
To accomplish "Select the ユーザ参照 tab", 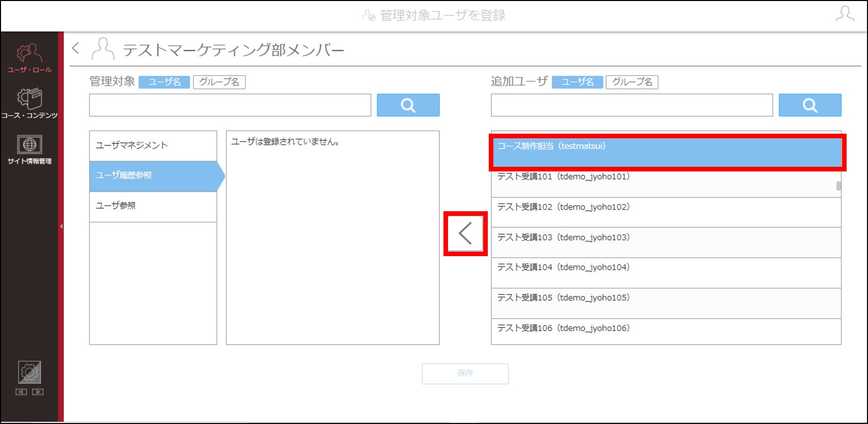I will click(153, 207).
